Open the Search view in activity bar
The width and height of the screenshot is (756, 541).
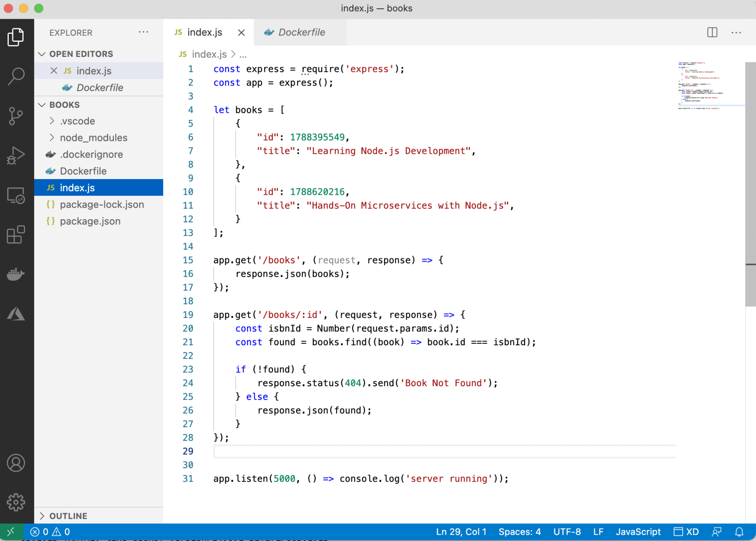point(16,76)
